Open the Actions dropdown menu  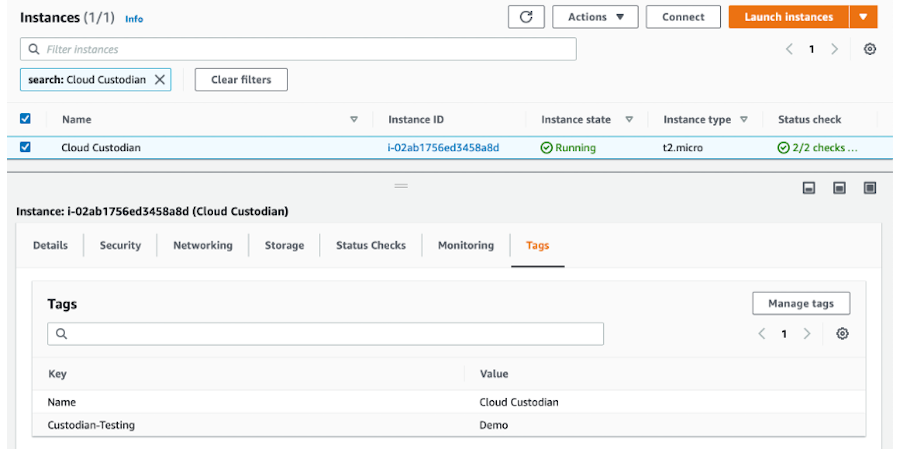click(596, 17)
